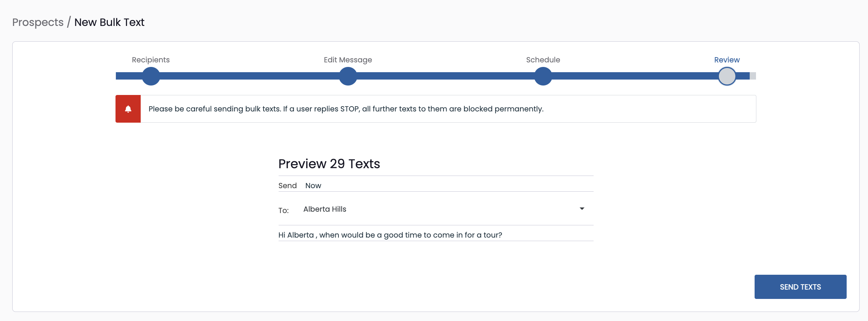Go back to Prospects breadcrumb link
Image resolution: width=868 pixels, height=321 pixels.
pyautogui.click(x=38, y=22)
